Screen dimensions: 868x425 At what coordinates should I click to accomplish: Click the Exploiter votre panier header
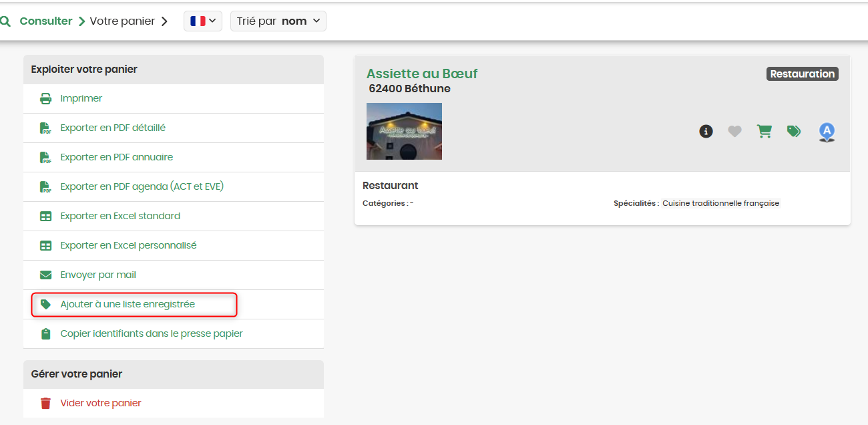pos(174,69)
